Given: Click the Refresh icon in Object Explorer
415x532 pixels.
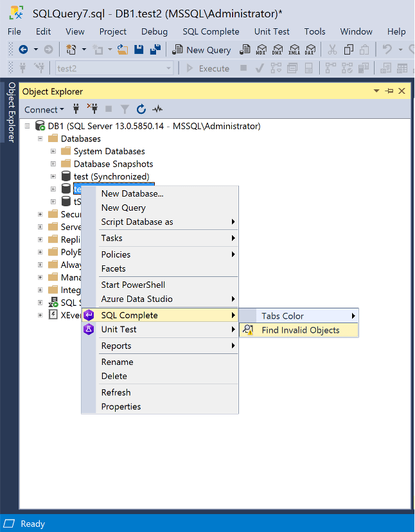Looking at the screenshot, I should click(141, 109).
